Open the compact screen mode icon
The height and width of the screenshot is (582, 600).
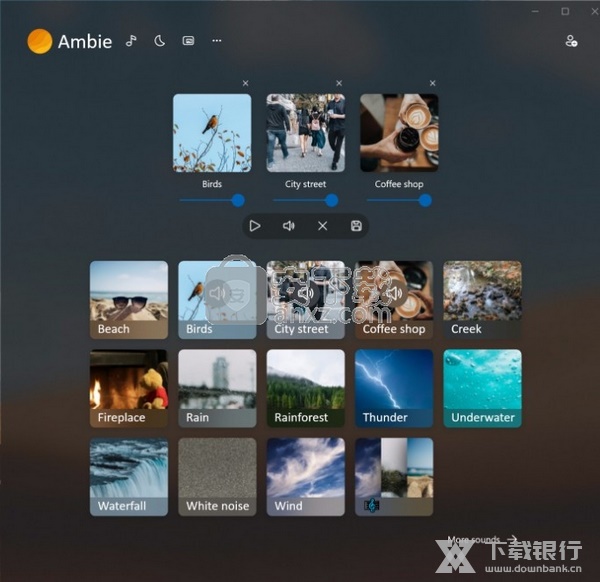188,41
